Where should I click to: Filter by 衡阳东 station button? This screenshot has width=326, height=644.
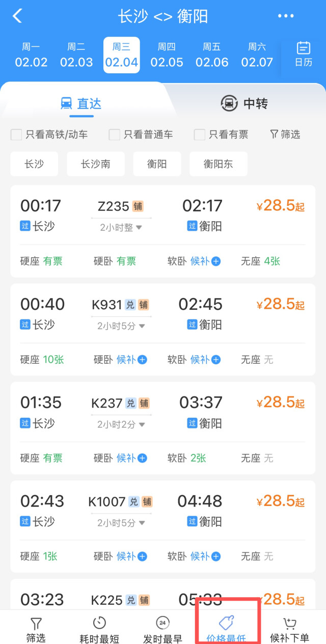pyautogui.click(x=218, y=164)
